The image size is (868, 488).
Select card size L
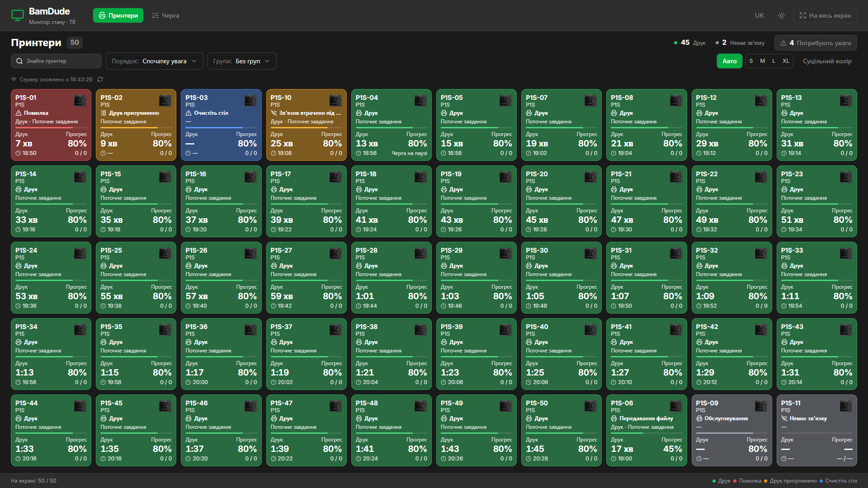point(774,61)
